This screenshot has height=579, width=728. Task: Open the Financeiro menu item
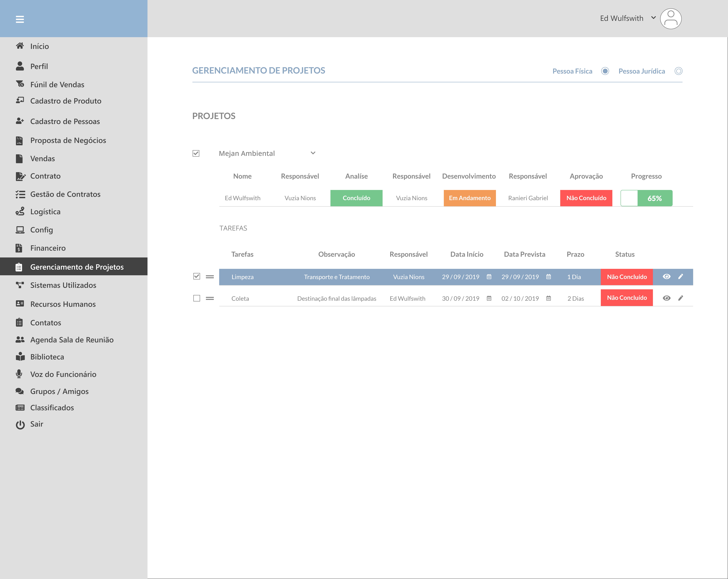48,248
